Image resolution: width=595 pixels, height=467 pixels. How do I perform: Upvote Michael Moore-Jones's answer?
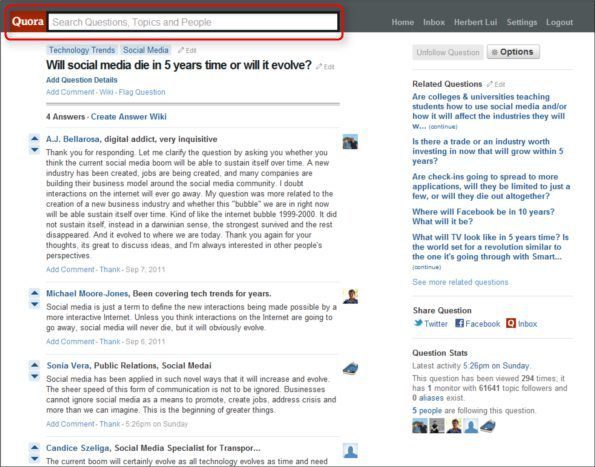click(35, 293)
